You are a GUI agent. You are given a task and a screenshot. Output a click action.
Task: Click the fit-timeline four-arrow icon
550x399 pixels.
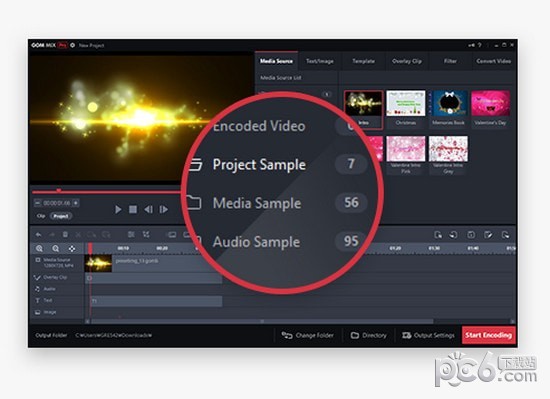[x=72, y=249]
